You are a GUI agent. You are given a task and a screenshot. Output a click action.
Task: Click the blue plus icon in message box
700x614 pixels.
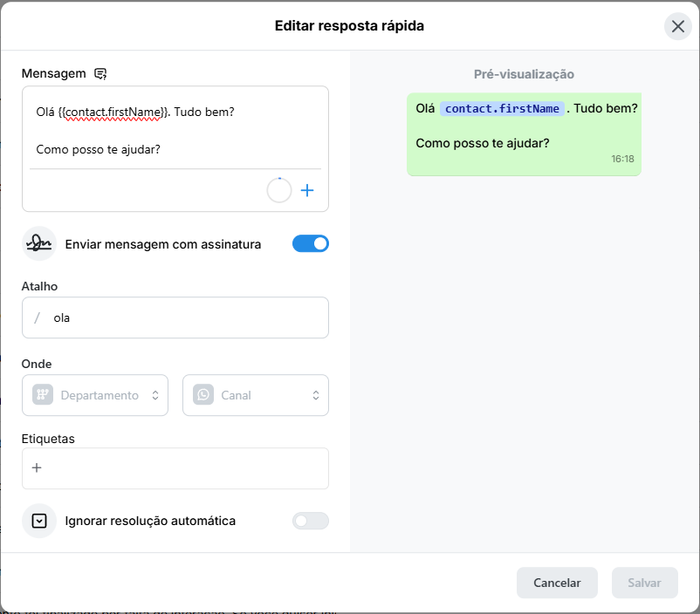click(306, 190)
